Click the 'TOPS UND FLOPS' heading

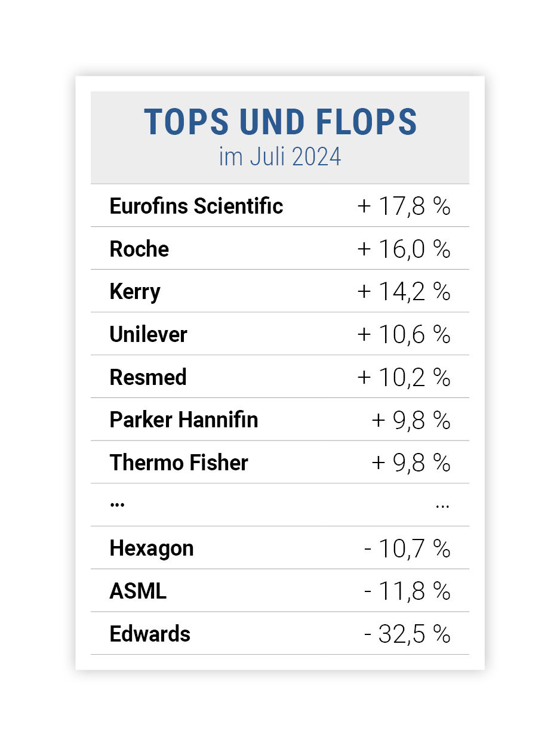(280, 122)
